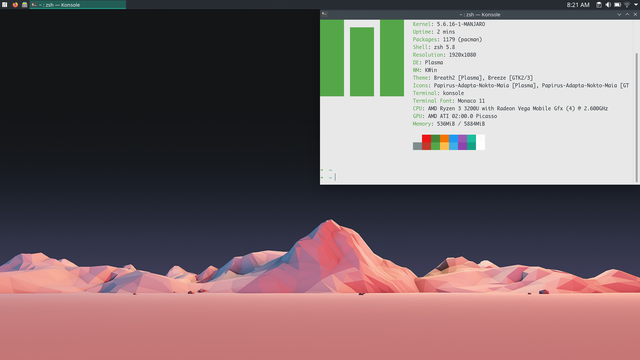Click the 'Memory: 536MiB / 5884MiB' line
The height and width of the screenshot is (360, 640).
coord(449,124)
